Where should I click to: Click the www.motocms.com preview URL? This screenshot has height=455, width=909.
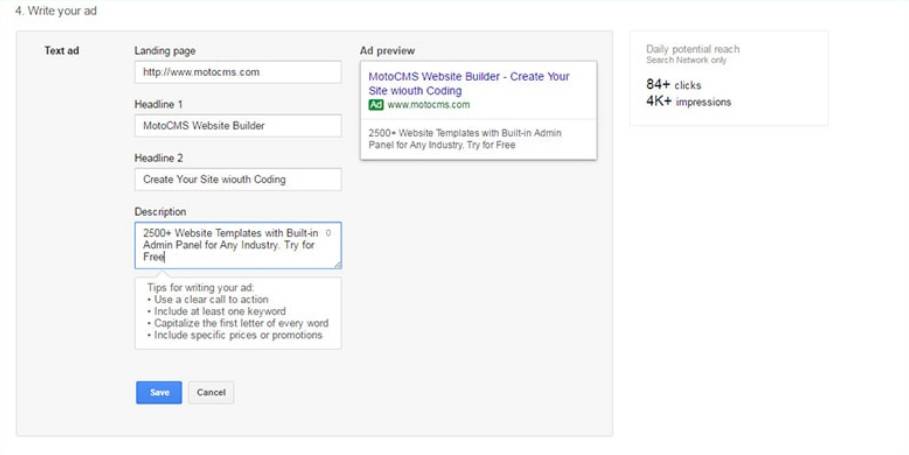[x=428, y=105]
